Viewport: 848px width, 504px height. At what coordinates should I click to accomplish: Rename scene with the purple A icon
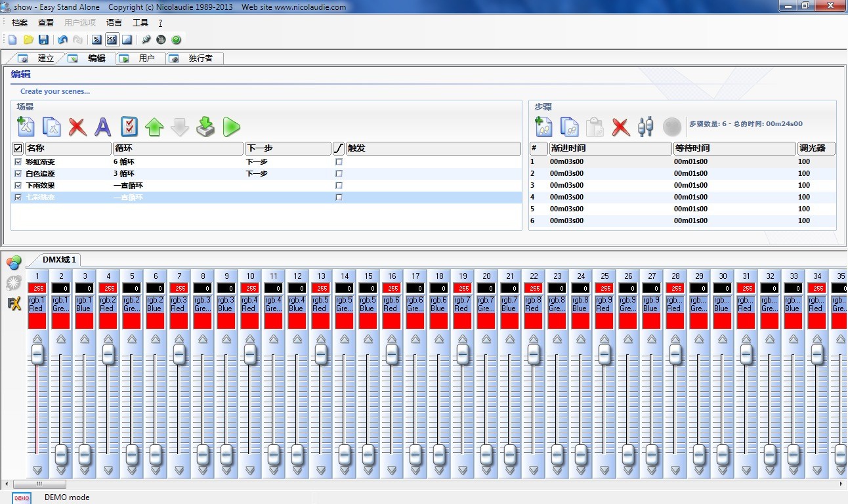pyautogui.click(x=103, y=126)
